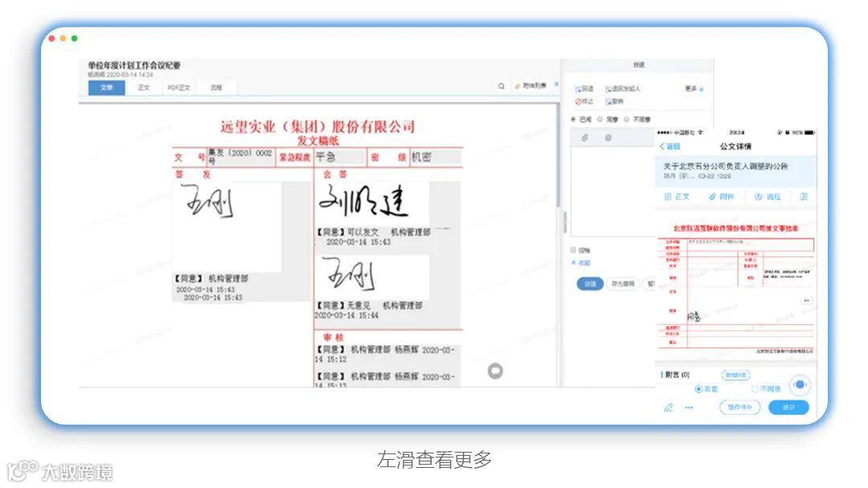Click inside the comment text area
Screen dimensions: 868x488
pyautogui.click(x=612, y=191)
